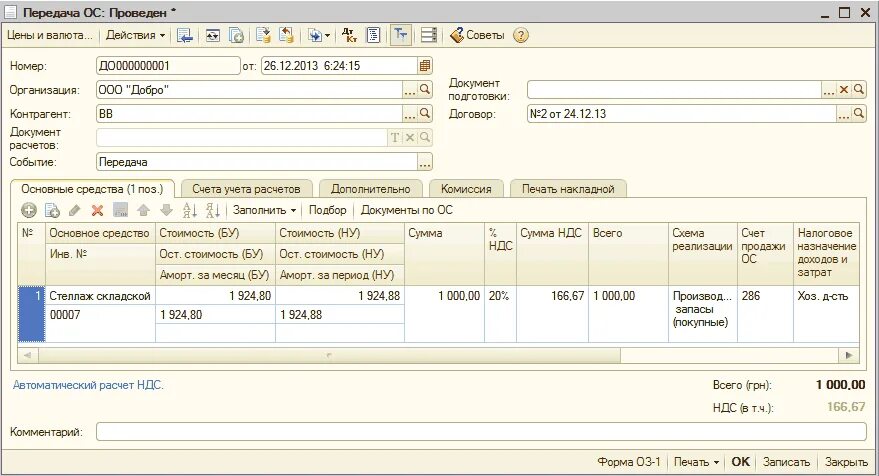This screenshot has height=476, width=879.
Task: Click the re-read document icon
Action: (x=212, y=35)
